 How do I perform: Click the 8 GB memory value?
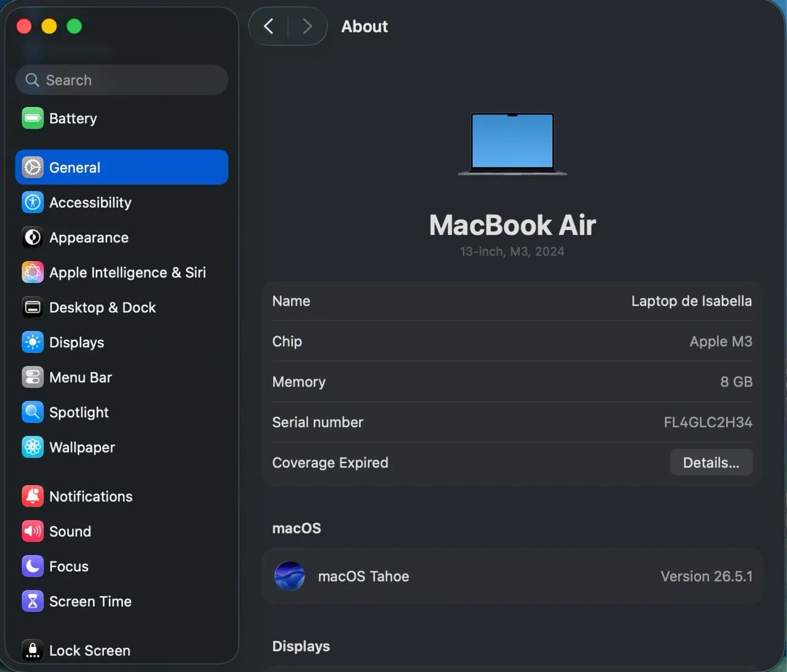(x=736, y=382)
